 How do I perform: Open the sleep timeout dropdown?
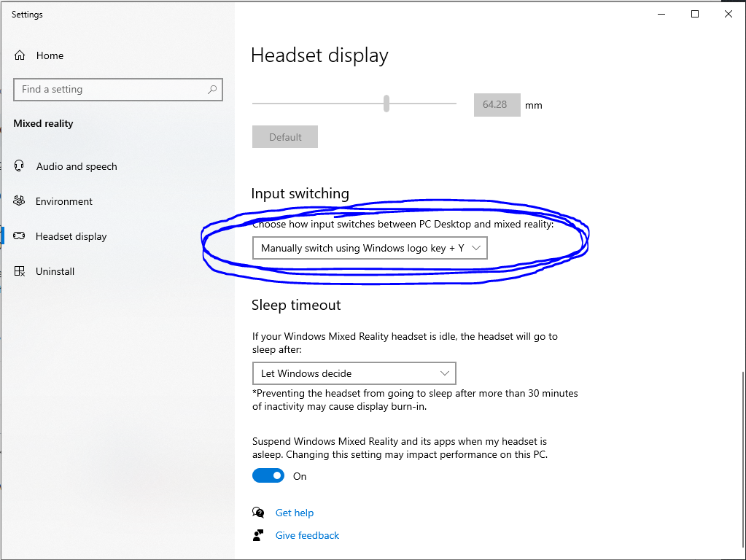(x=354, y=373)
